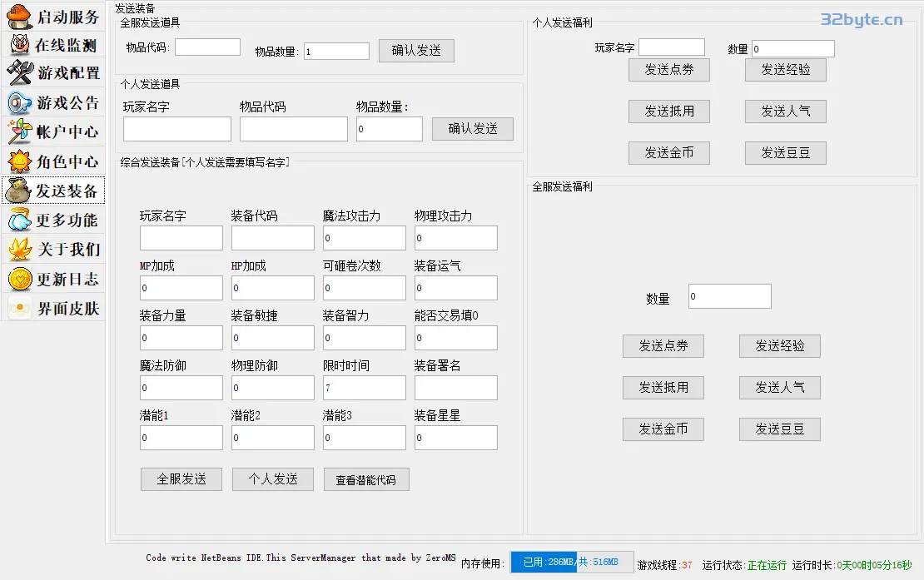
Task: Click 发送点券 in 全服发送福利
Action: click(x=663, y=346)
